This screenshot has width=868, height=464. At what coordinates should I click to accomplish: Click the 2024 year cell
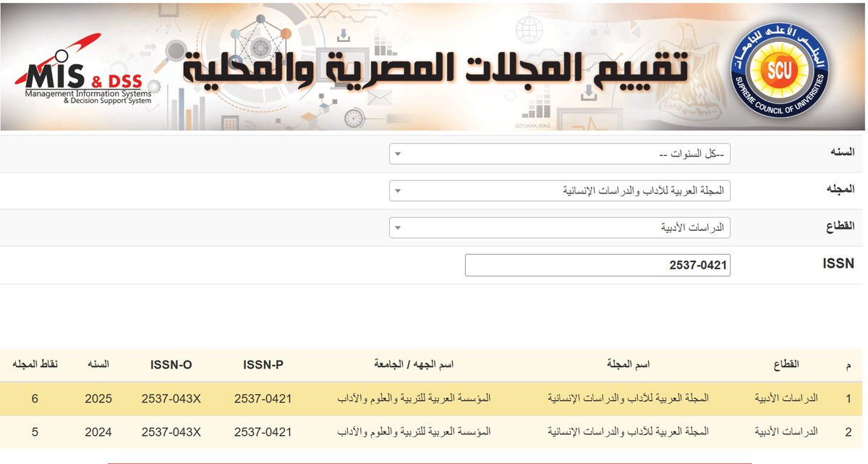[98, 432]
